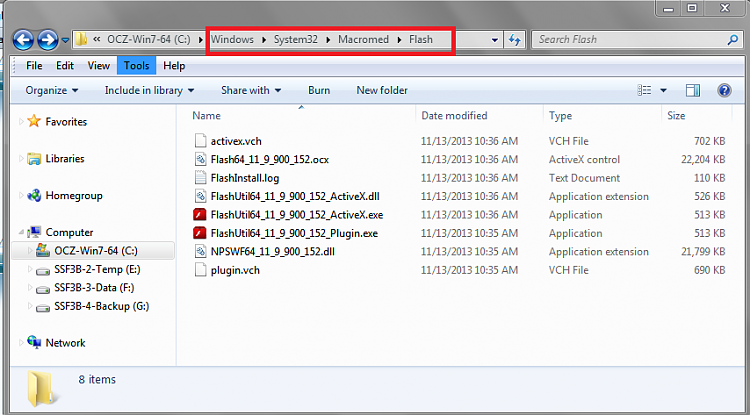Click the Favorites star icon
Screen dimensions: 750x415
34,121
